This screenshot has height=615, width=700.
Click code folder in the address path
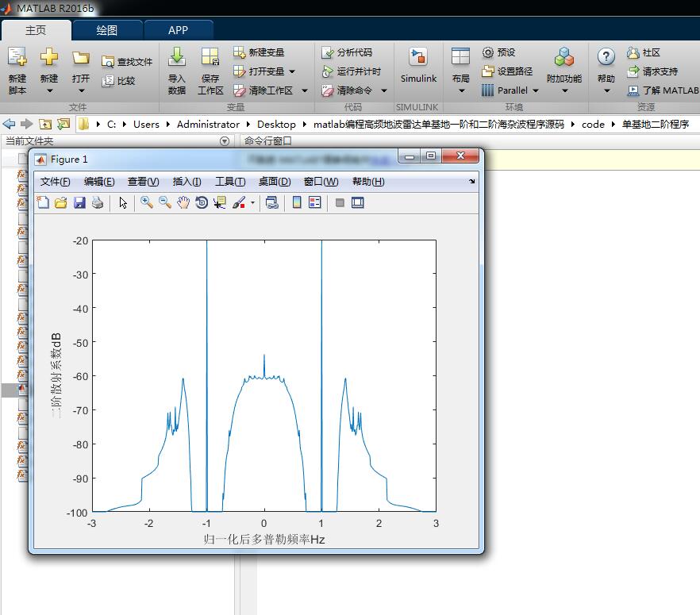(x=593, y=125)
